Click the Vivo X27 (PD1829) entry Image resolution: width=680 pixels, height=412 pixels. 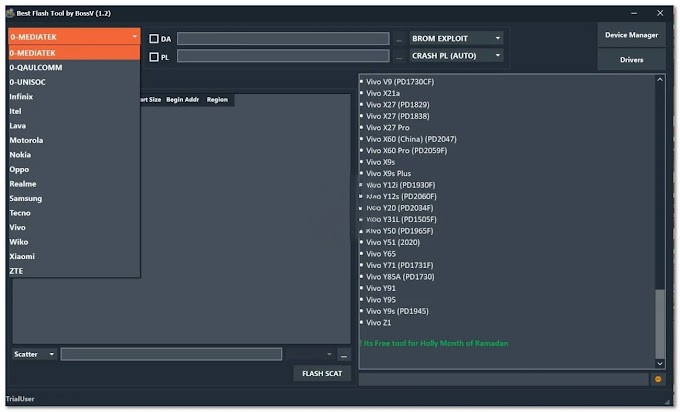397,105
